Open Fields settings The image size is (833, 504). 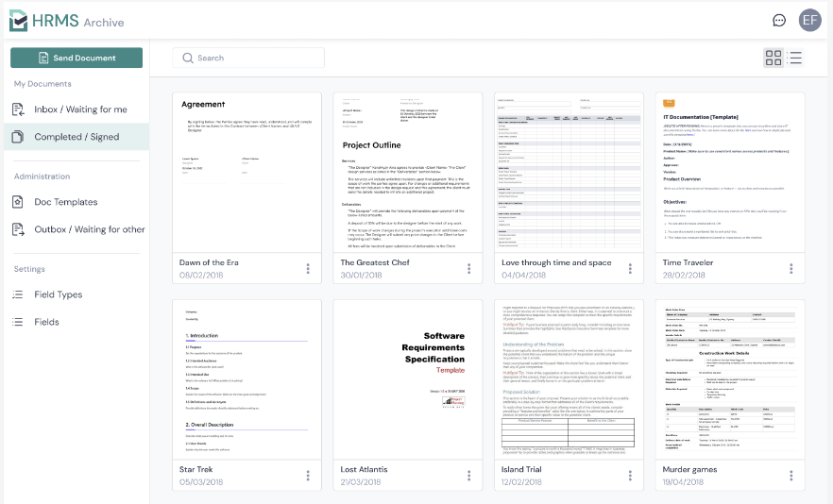[76, 322]
